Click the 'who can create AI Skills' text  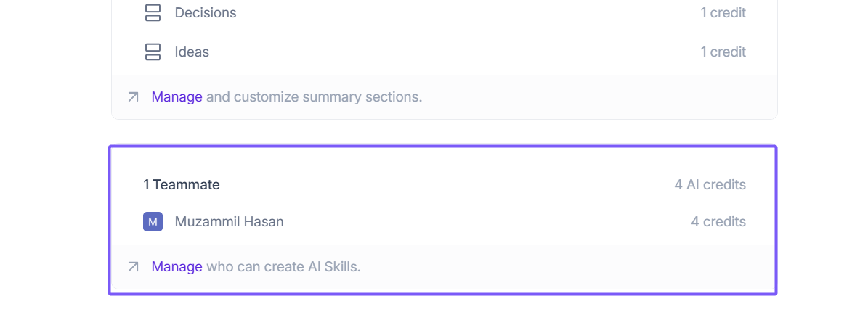(283, 267)
